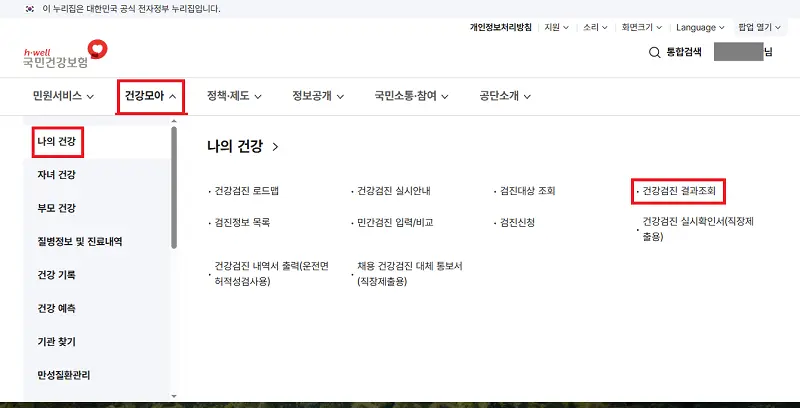Click the 통합검색 text button
This screenshot has height=408, width=800.
tap(684, 53)
